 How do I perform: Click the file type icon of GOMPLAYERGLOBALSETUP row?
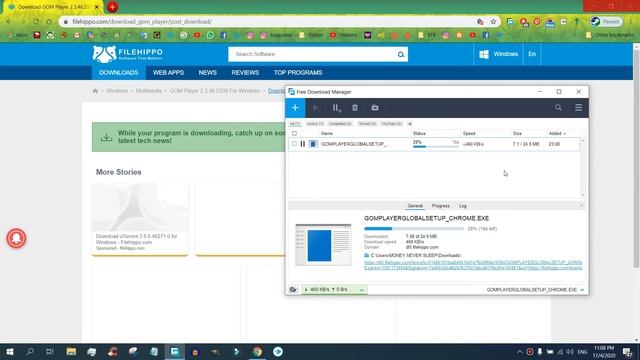tap(313, 144)
